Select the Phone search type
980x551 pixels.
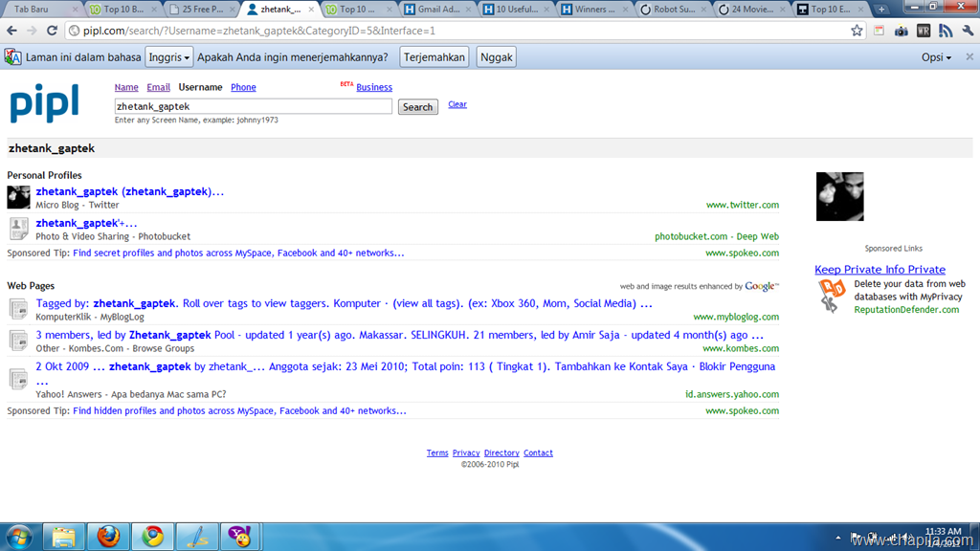pyautogui.click(x=243, y=87)
